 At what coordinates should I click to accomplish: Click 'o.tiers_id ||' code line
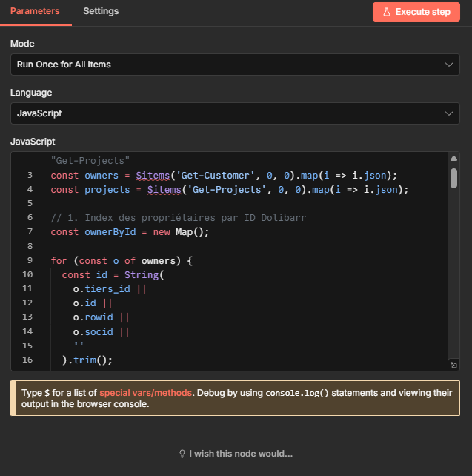coord(110,288)
